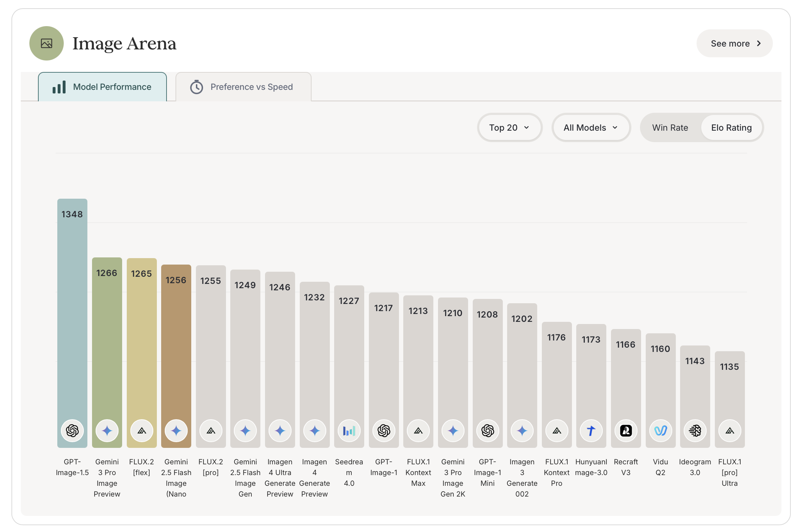This screenshot has height=532, width=799.
Task: Click the OpenAI logo under GPT-Image-1.5 bar
Action: pyautogui.click(x=72, y=430)
